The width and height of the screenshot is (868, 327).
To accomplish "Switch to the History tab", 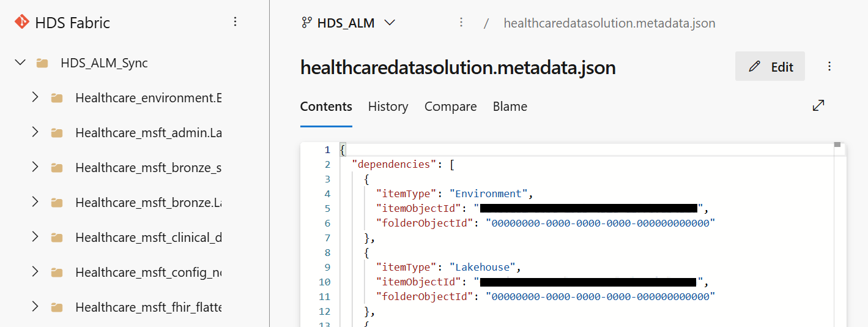I will tap(388, 107).
